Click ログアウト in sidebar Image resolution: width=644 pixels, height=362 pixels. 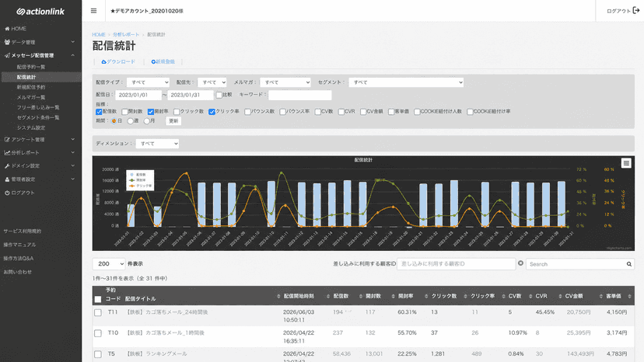(x=19, y=193)
